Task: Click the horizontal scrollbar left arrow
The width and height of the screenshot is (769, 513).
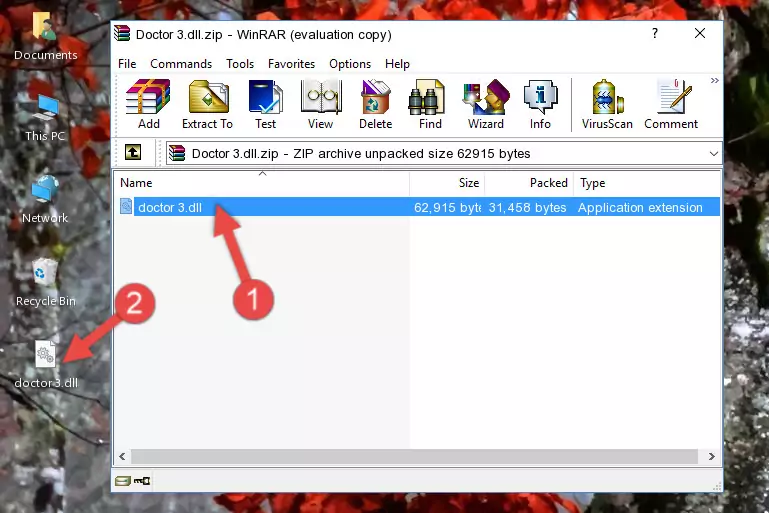Action: pos(123,457)
